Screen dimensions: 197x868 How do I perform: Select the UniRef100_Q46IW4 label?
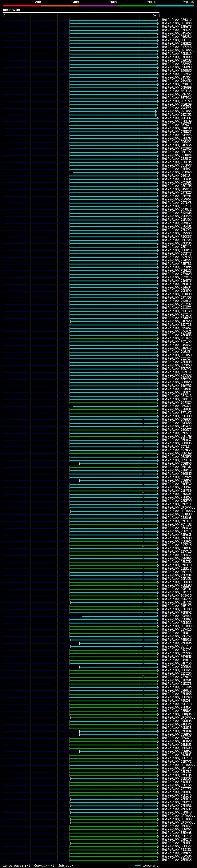pos(177,176)
